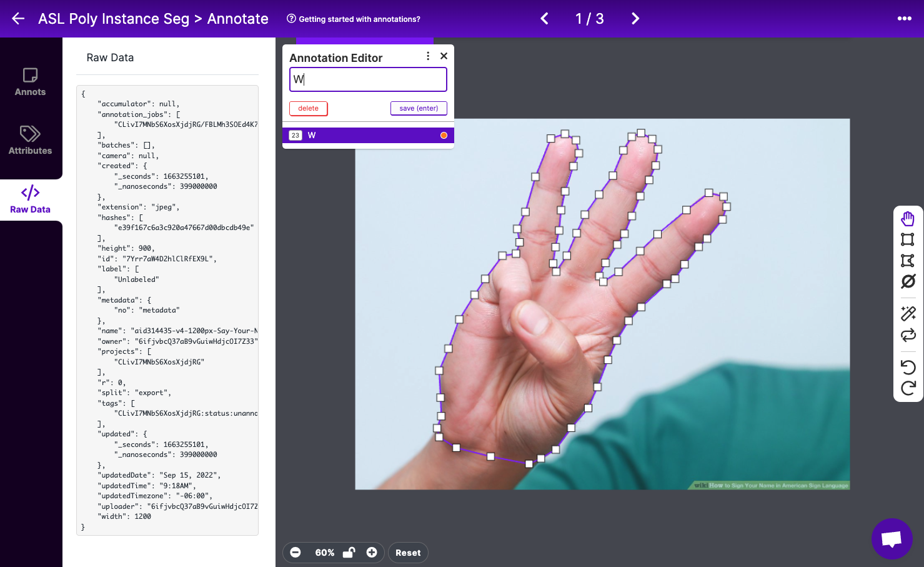Reset the image zoom
The width and height of the screenshot is (924, 567).
(x=408, y=553)
